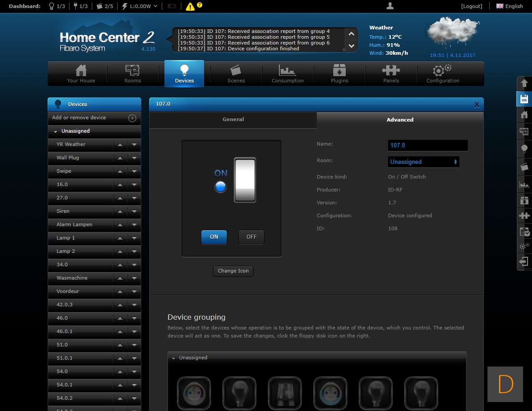Move the Swipe device up
532x411 pixels.
coord(120,171)
